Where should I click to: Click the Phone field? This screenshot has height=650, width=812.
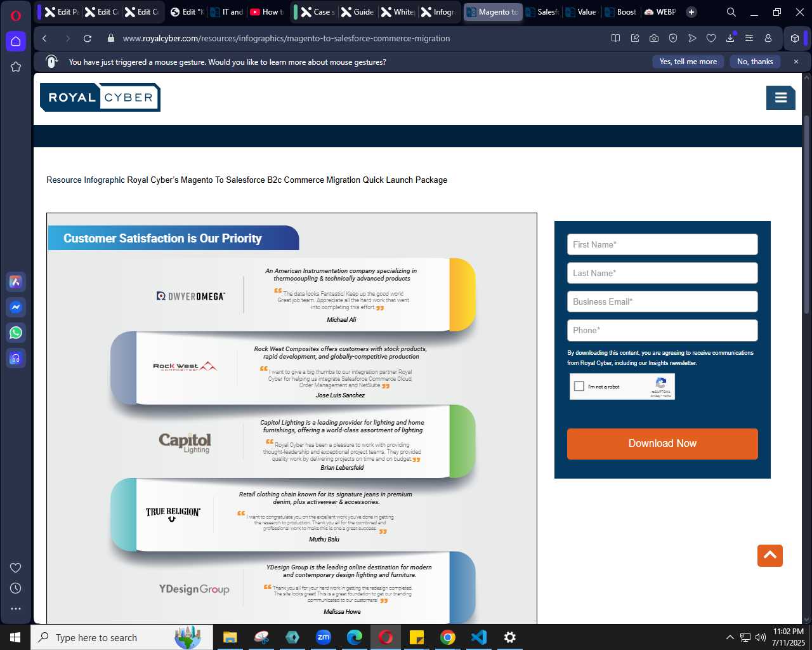pyautogui.click(x=662, y=330)
